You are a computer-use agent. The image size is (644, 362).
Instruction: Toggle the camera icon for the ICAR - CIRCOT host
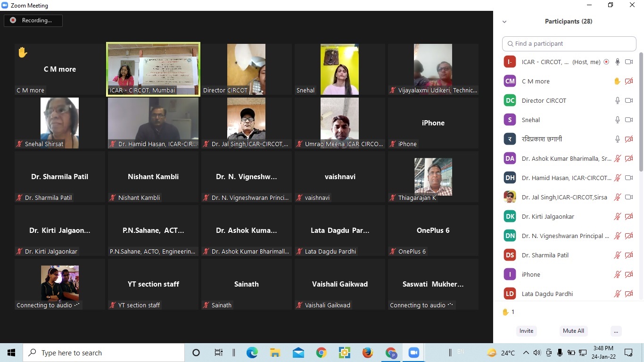point(628,62)
